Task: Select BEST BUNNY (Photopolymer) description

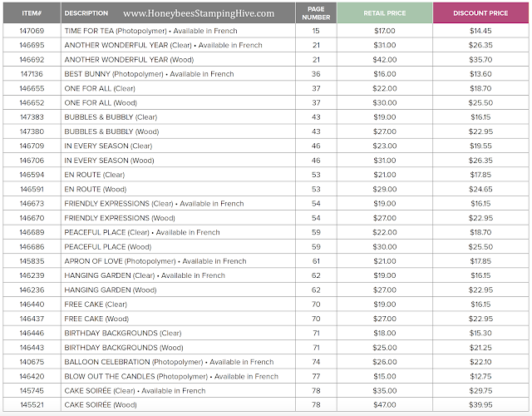Action: click(149, 74)
